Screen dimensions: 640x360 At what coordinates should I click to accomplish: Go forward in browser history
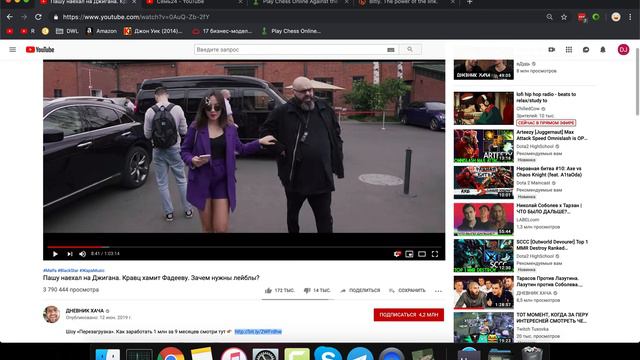click(x=24, y=17)
